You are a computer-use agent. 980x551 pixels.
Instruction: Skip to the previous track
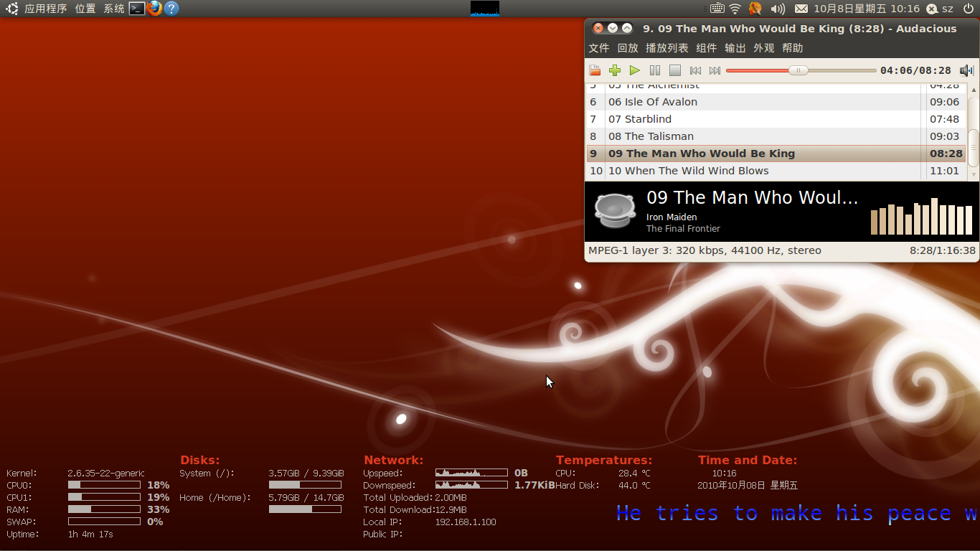point(695,70)
